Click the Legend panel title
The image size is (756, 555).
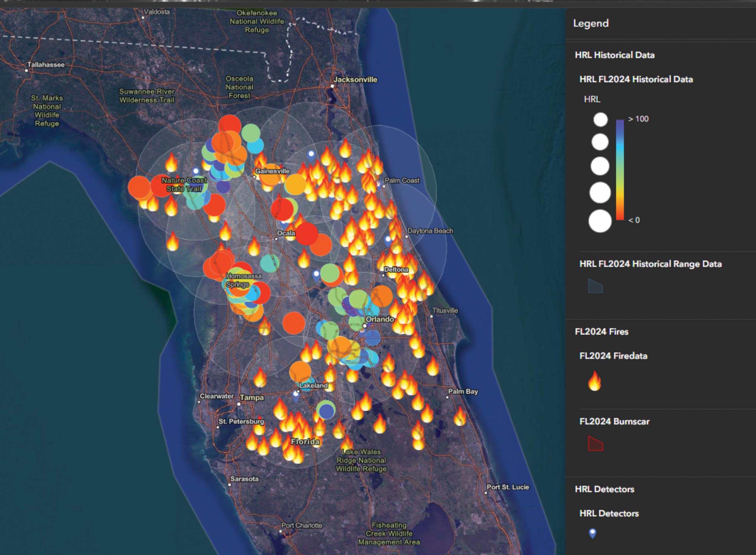click(591, 23)
